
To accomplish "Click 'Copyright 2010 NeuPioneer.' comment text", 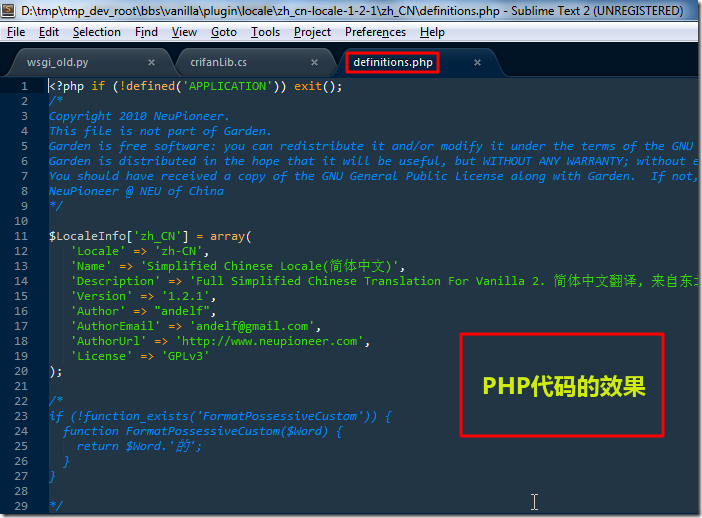I will pos(139,116).
